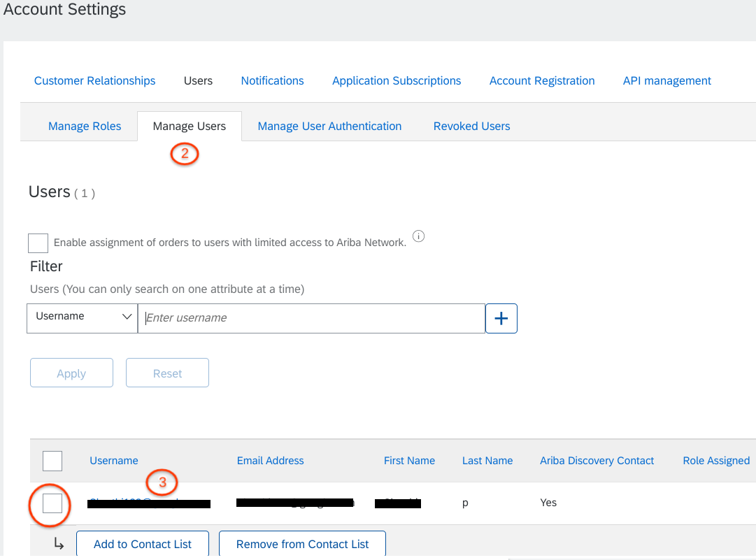
Task: Open Manage User Authentication sub-tab
Action: pos(329,126)
